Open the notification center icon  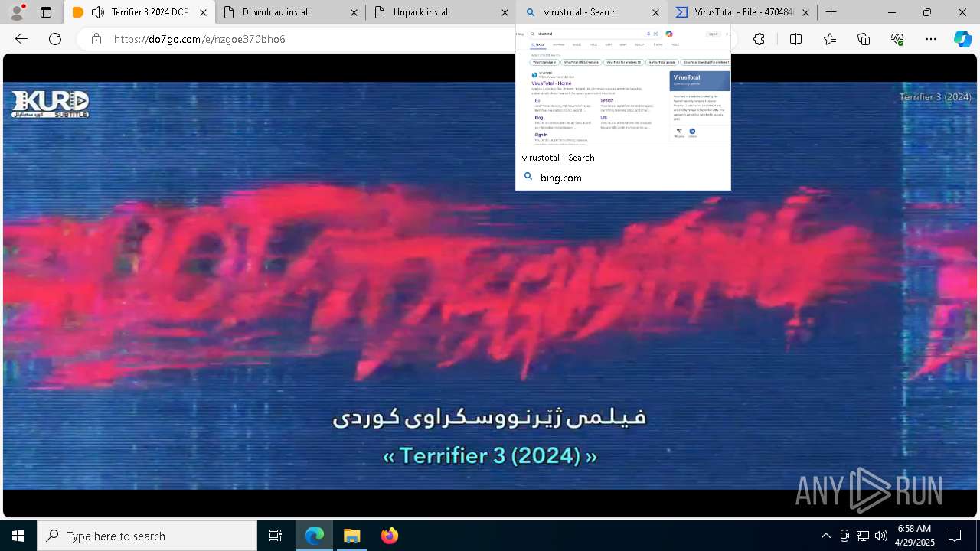955,536
